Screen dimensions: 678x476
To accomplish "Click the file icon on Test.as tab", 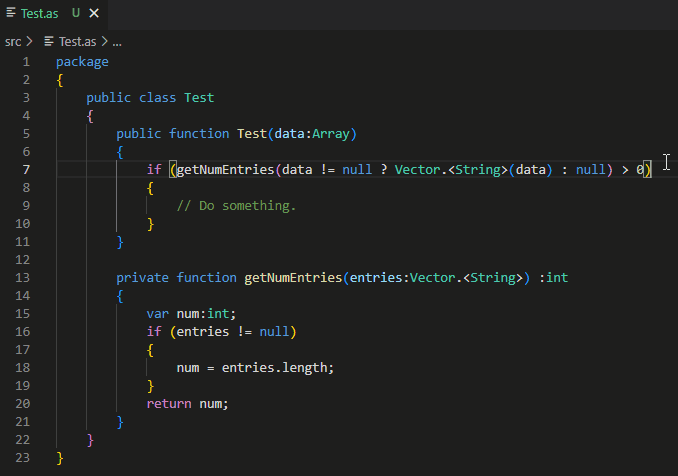I will (11, 13).
